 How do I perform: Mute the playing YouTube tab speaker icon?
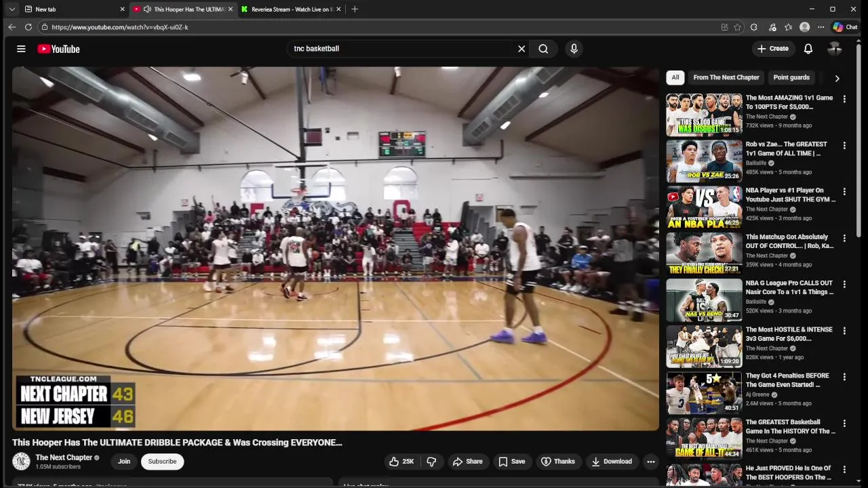pyautogui.click(x=147, y=9)
